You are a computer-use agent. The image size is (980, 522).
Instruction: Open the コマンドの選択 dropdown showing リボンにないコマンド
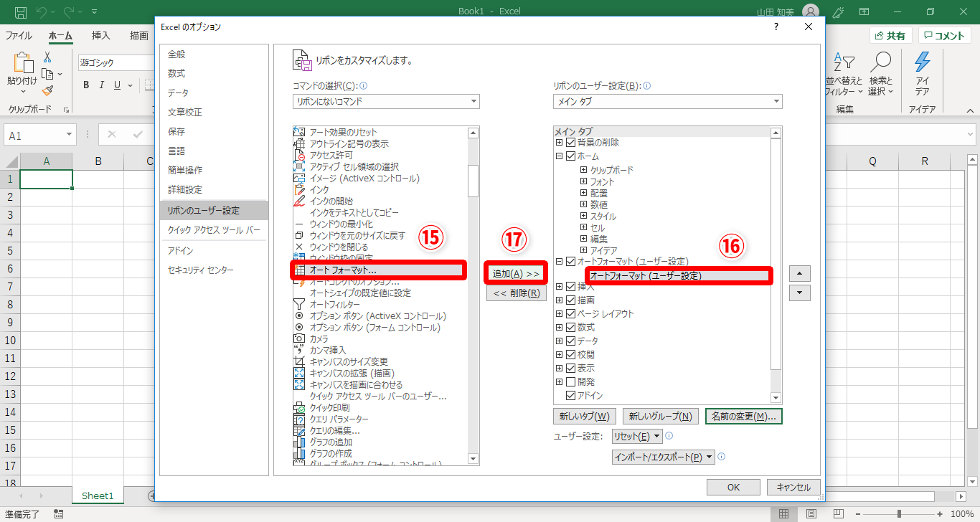pos(386,102)
